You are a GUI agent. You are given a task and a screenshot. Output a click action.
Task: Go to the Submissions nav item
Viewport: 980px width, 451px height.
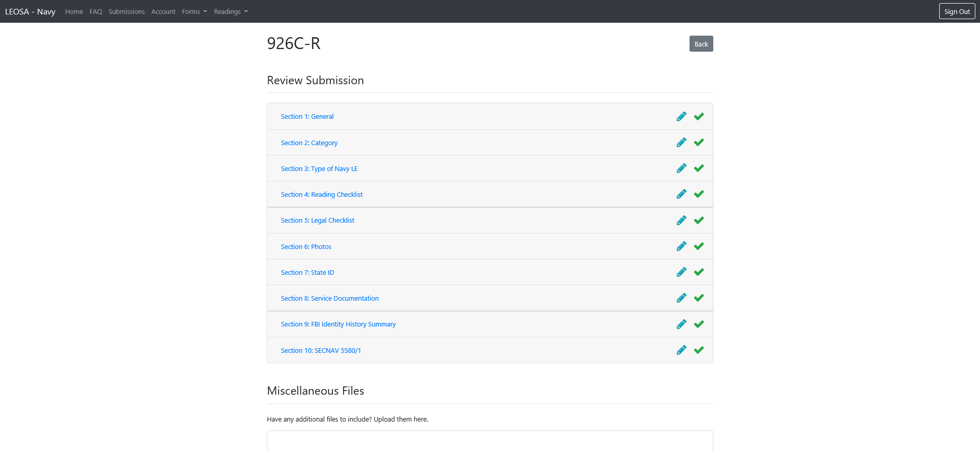(x=127, y=12)
